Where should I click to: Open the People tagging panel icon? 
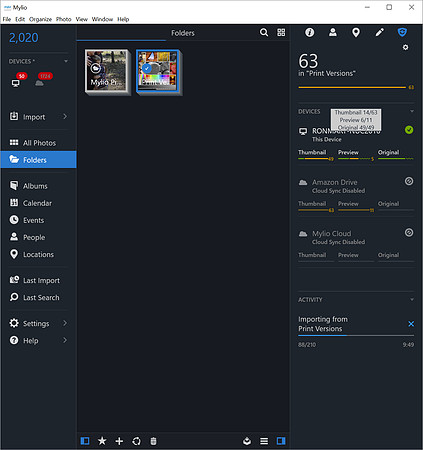coord(333,32)
